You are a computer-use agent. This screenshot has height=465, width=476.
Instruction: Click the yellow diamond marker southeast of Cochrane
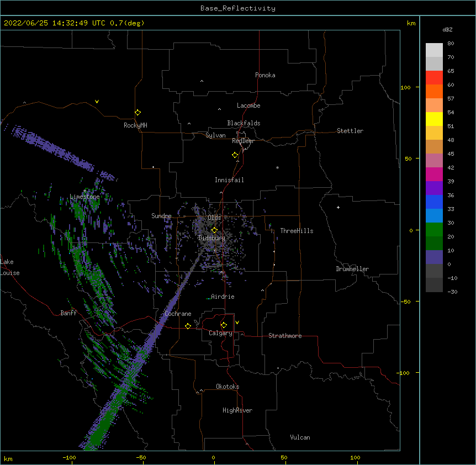188,326
